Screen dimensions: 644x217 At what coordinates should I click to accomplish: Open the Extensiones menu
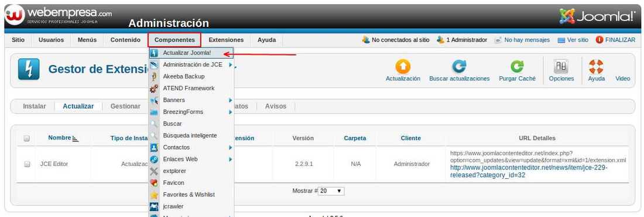pyautogui.click(x=226, y=40)
